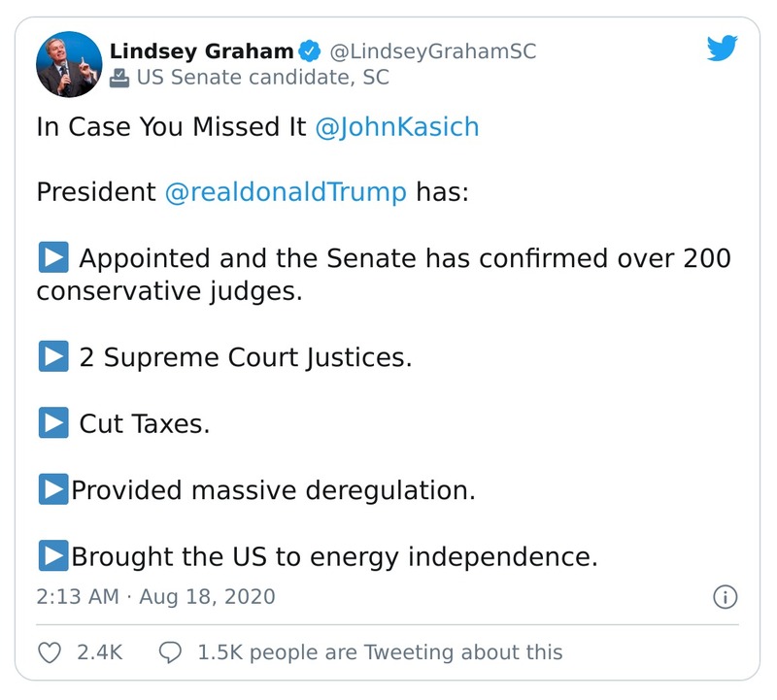Click the tweet info icon
This screenshot has height=700, width=777.
[x=725, y=596]
